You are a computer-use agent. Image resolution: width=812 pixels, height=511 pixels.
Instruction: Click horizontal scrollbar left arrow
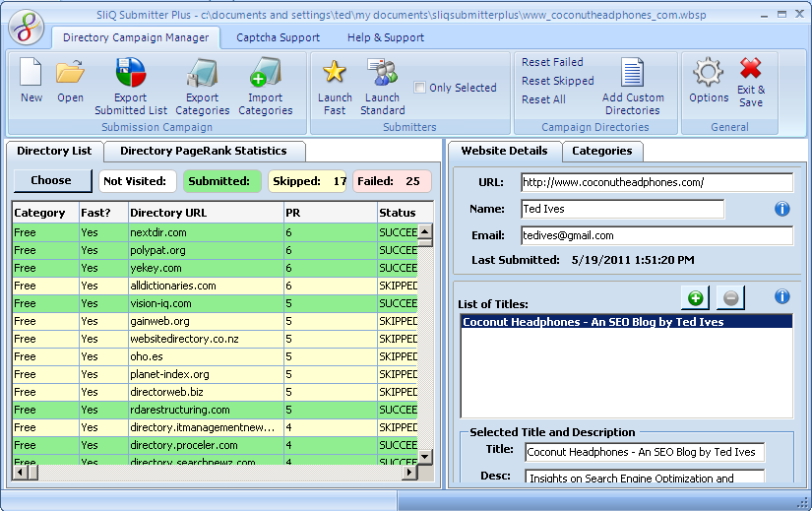21,473
